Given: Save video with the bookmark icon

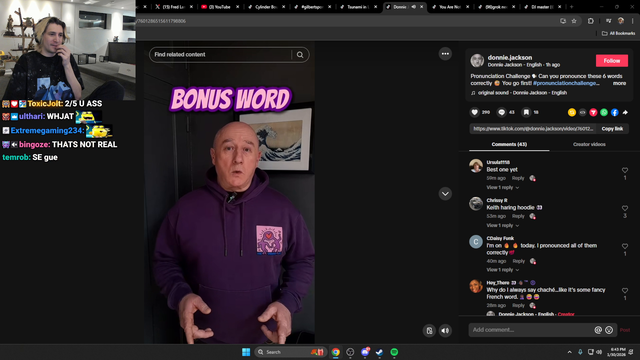Looking at the screenshot, I should click(x=527, y=112).
